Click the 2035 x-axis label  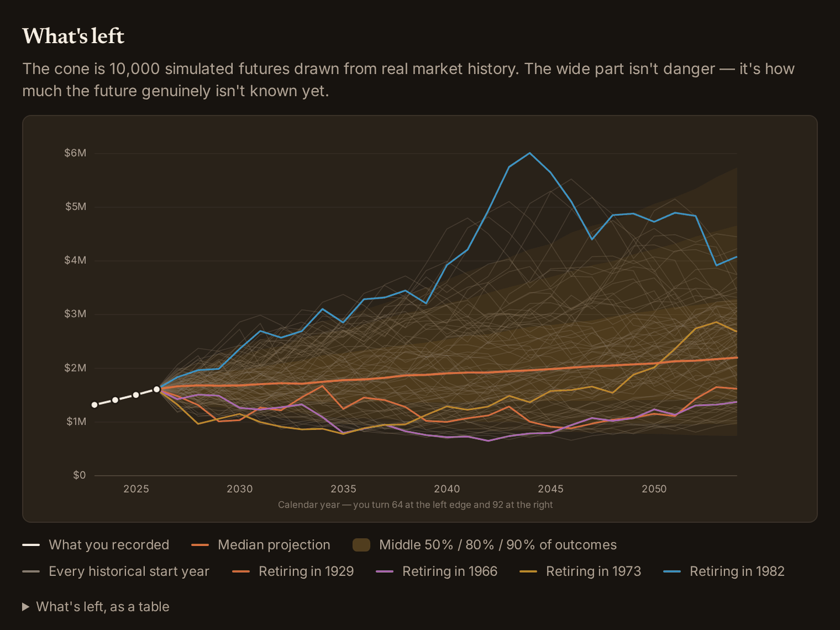tap(344, 489)
